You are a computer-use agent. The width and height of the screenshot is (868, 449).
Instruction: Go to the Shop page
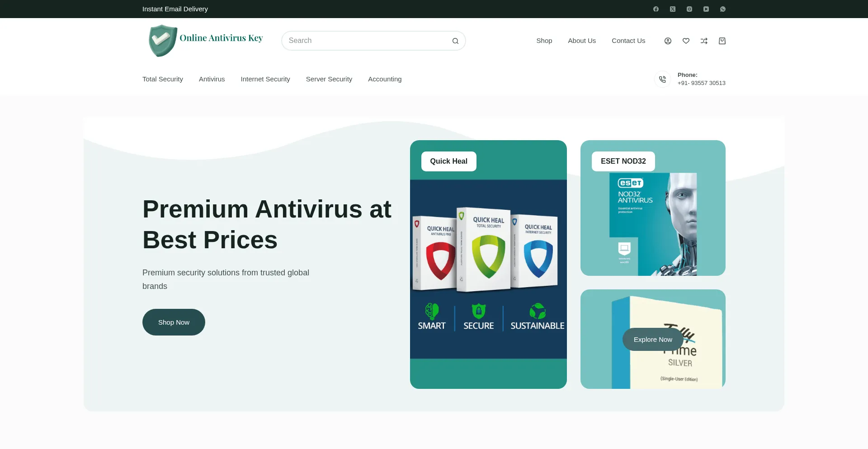point(544,41)
